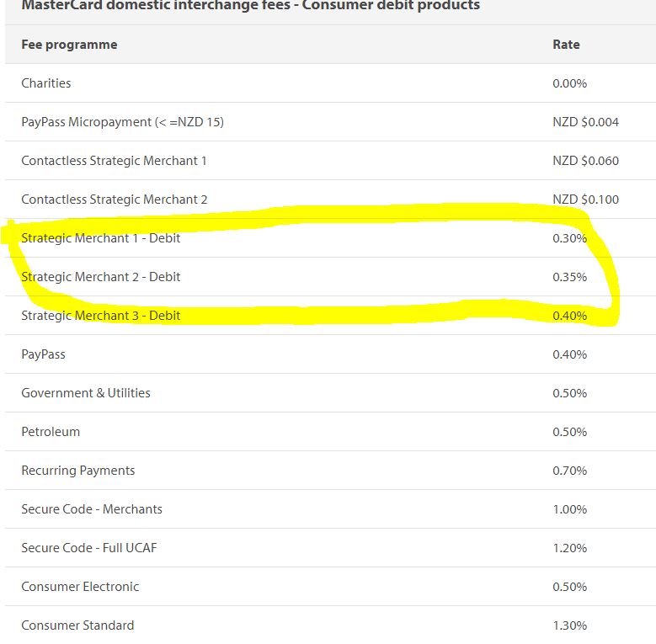Select the Consumer Electronic row
Screen dimensions: 656x644
click(80, 587)
